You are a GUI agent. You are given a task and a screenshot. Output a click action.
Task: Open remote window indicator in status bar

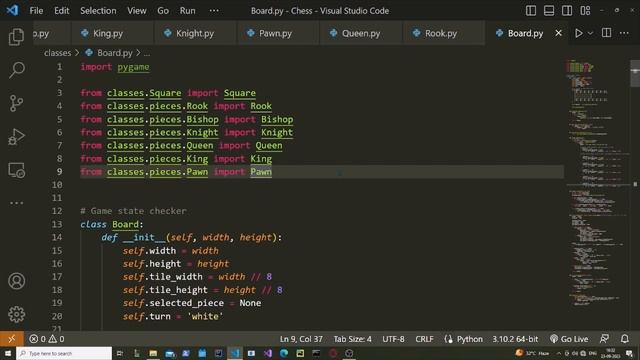coord(11,339)
